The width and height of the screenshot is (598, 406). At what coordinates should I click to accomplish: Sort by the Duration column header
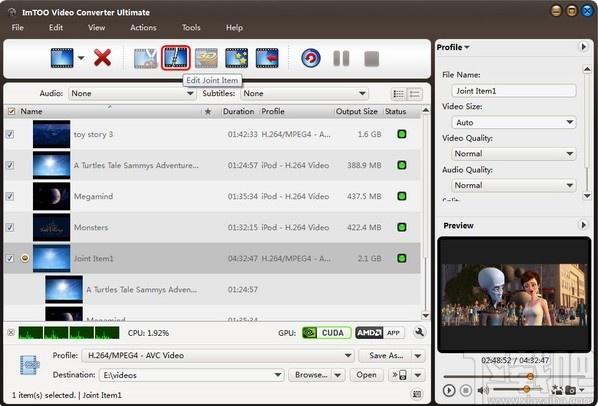pos(238,111)
